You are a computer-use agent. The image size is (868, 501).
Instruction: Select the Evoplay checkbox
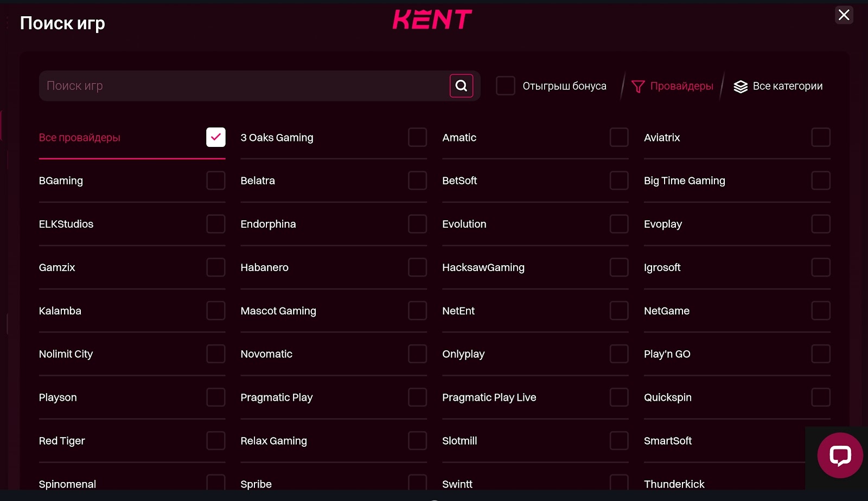(821, 224)
